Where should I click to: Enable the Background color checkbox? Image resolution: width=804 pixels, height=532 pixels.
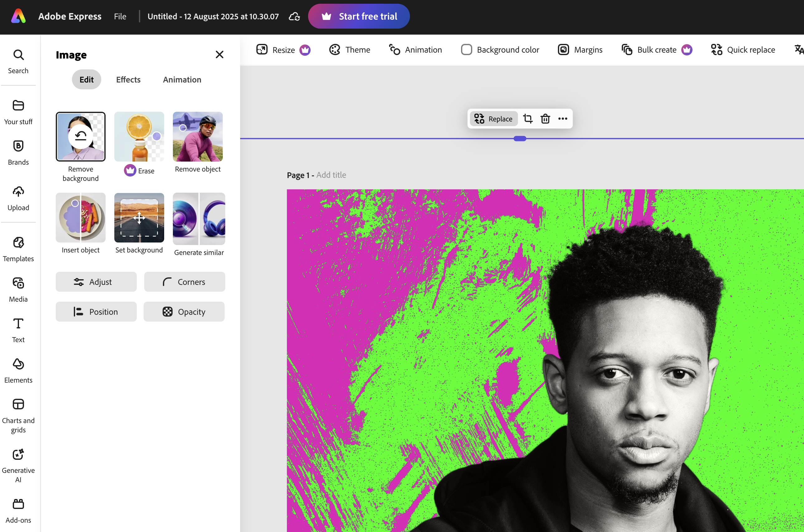467,49
